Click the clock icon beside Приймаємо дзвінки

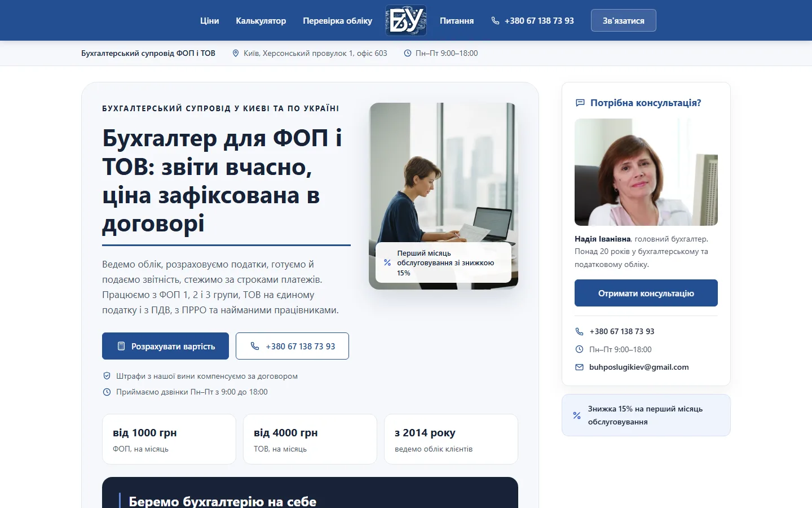click(x=107, y=392)
